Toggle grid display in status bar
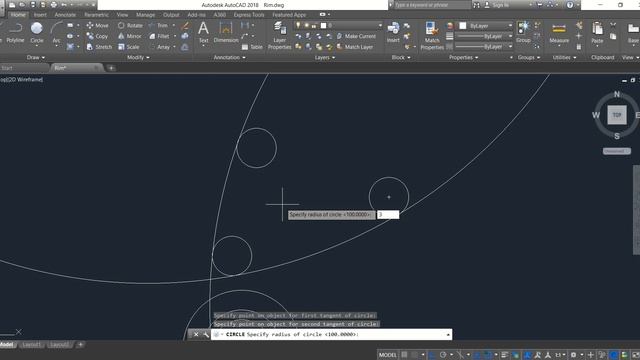 (404, 355)
